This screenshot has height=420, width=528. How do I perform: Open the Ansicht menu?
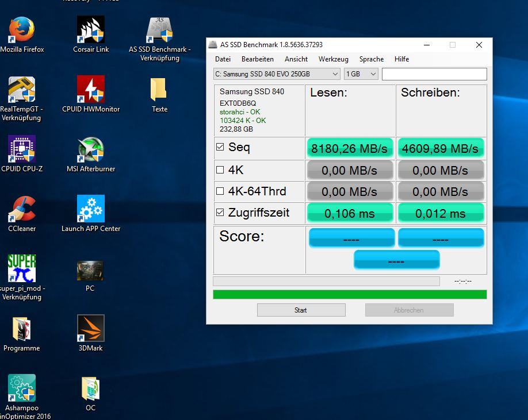296,59
